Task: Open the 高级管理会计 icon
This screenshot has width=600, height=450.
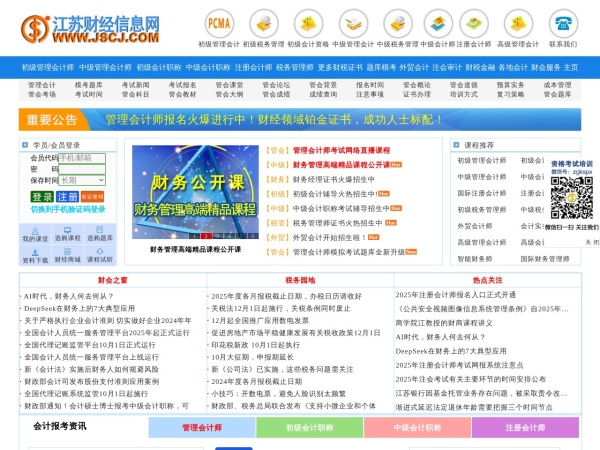Action: [x=518, y=24]
